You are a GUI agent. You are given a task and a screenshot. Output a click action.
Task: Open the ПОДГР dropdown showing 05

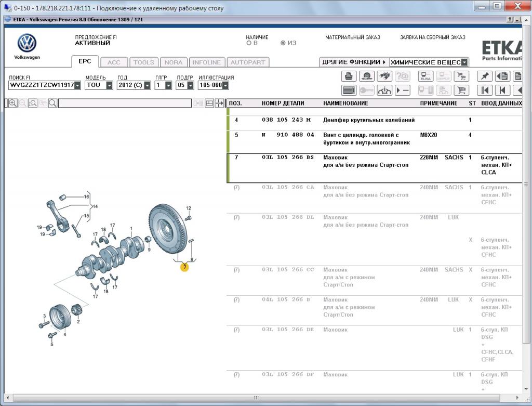coord(190,85)
